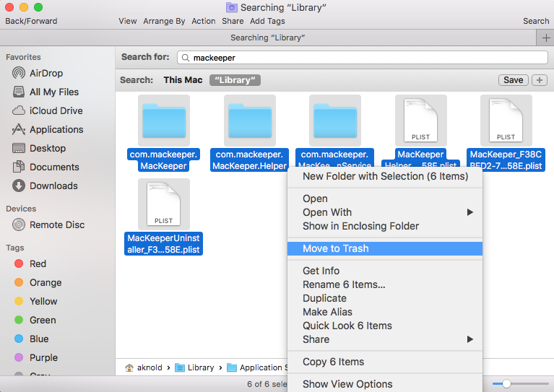The image size is (554, 392).
Task: Open Downloads in sidebar
Action: click(x=45, y=186)
